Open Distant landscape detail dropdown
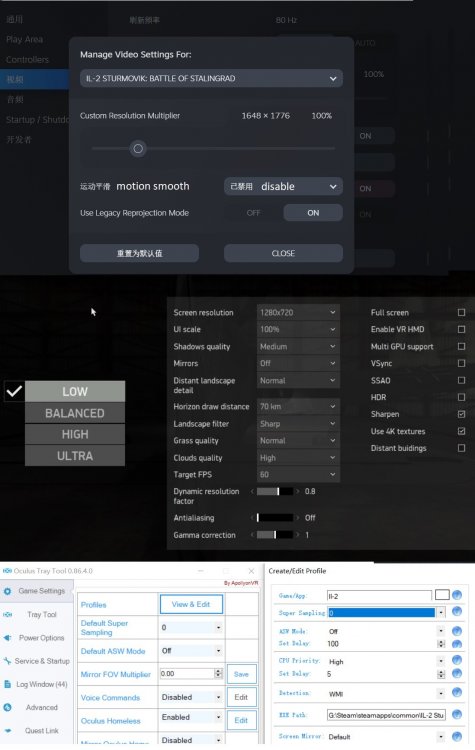This screenshot has height=750, width=475. click(298, 381)
